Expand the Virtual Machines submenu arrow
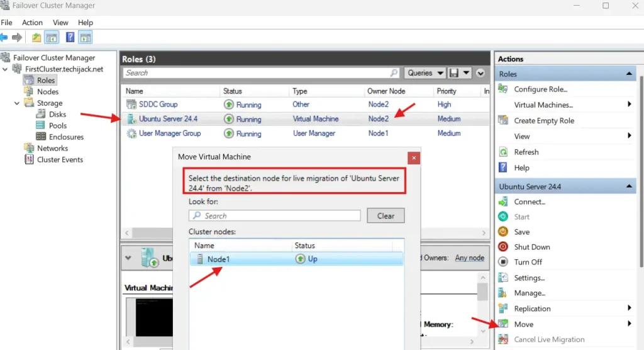The height and width of the screenshot is (350, 644). click(x=629, y=104)
